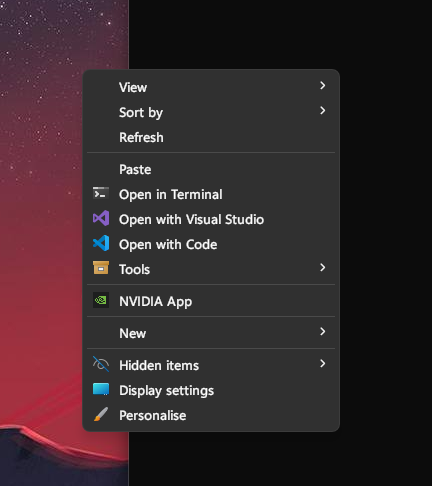Image resolution: width=432 pixels, height=486 pixels.
Task: Open the Tools menu entry
Action: click(211, 269)
